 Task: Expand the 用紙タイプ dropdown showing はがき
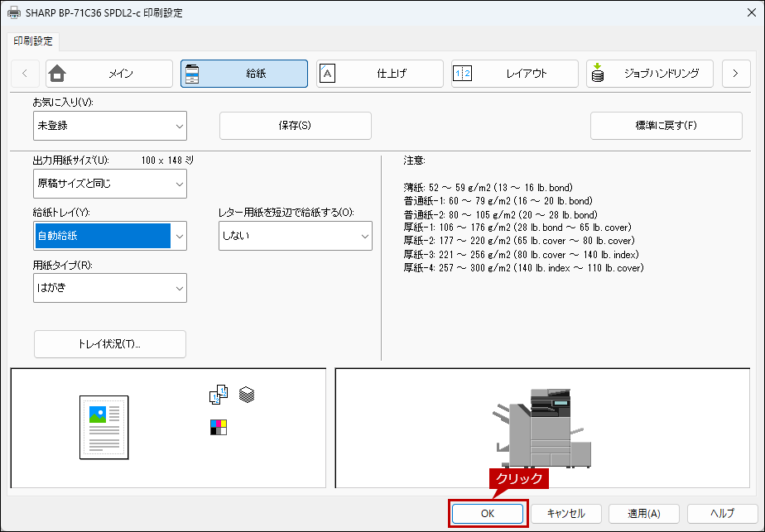pyautogui.click(x=109, y=288)
